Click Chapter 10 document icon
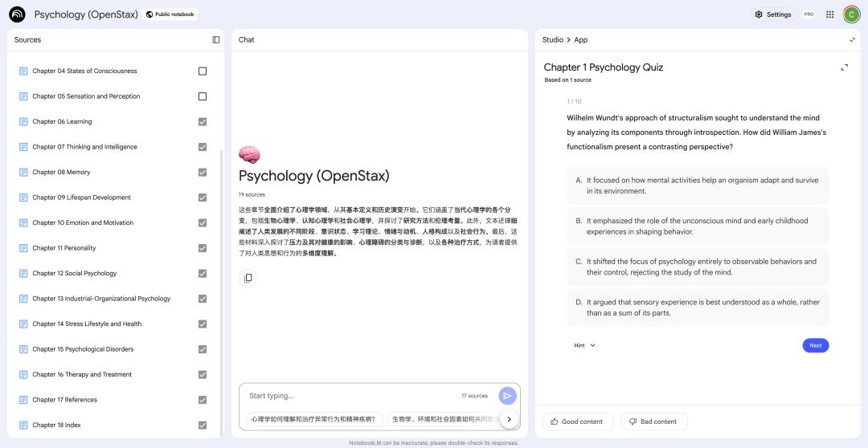 point(23,223)
